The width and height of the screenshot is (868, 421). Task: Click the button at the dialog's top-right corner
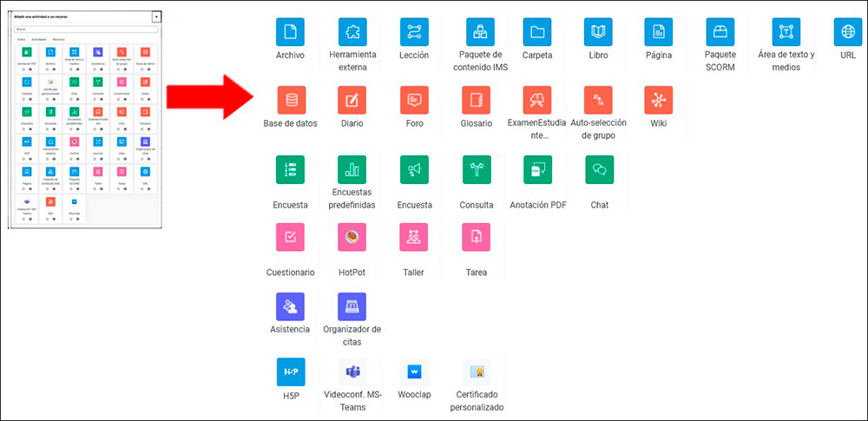coord(155,16)
